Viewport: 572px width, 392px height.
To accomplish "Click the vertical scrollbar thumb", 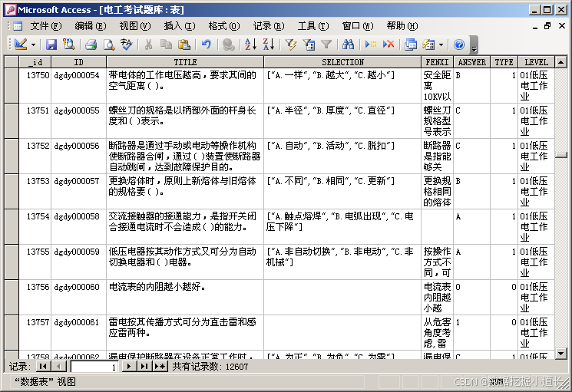I will point(560,155).
